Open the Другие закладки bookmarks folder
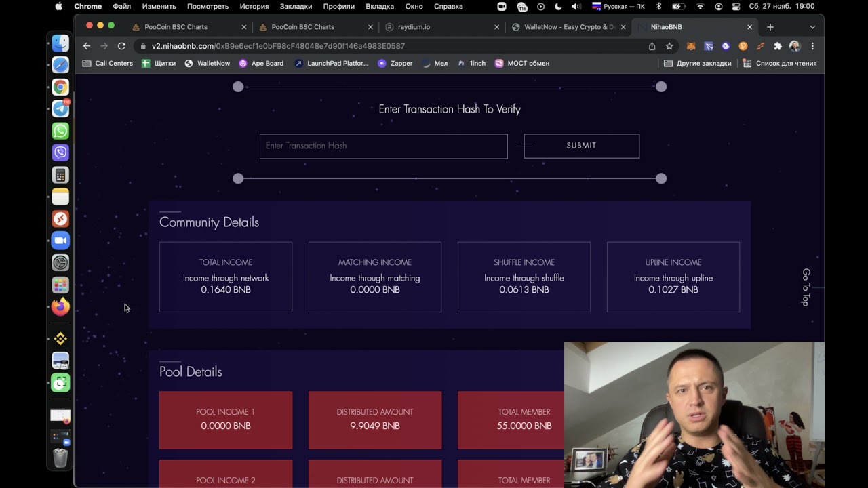868x488 pixels. (697, 63)
